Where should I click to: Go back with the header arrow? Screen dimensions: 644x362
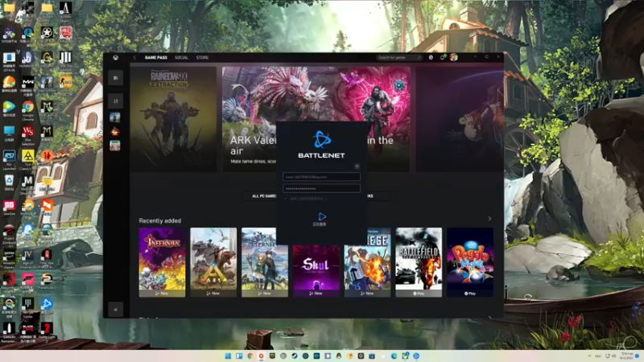tap(134, 57)
